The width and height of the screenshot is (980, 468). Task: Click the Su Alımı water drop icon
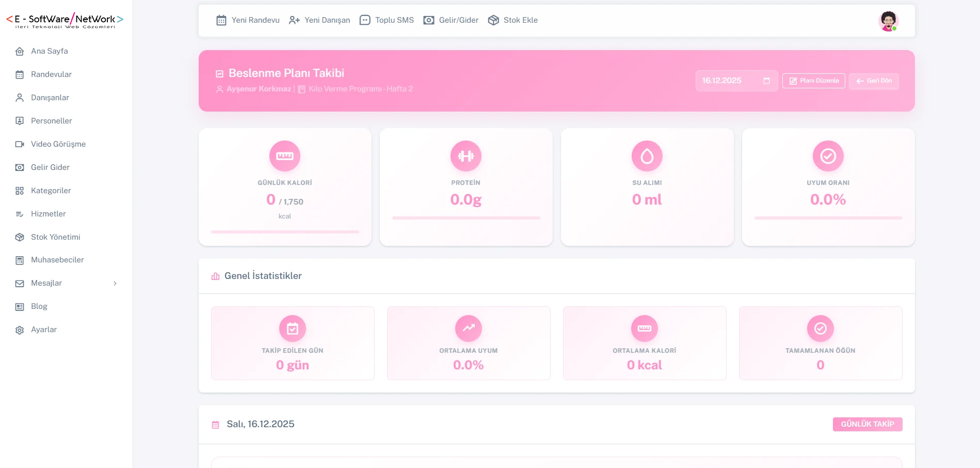coord(647,156)
